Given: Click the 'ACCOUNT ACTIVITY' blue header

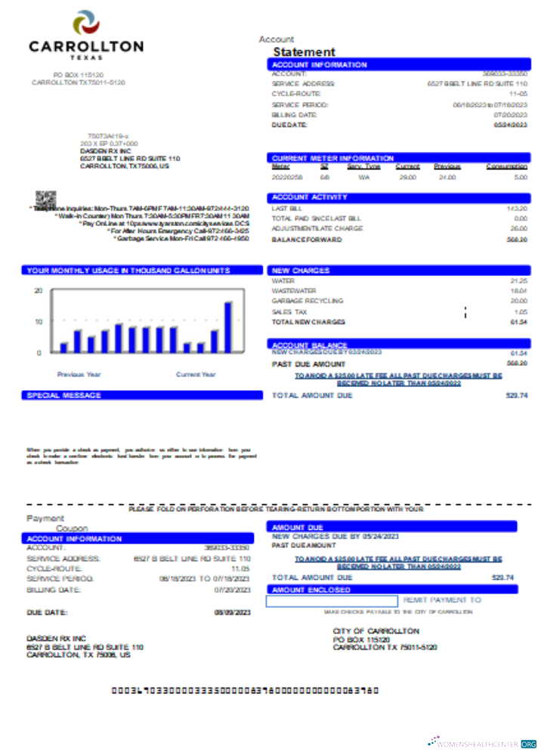Looking at the screenshot, I should tap(399, 197).
